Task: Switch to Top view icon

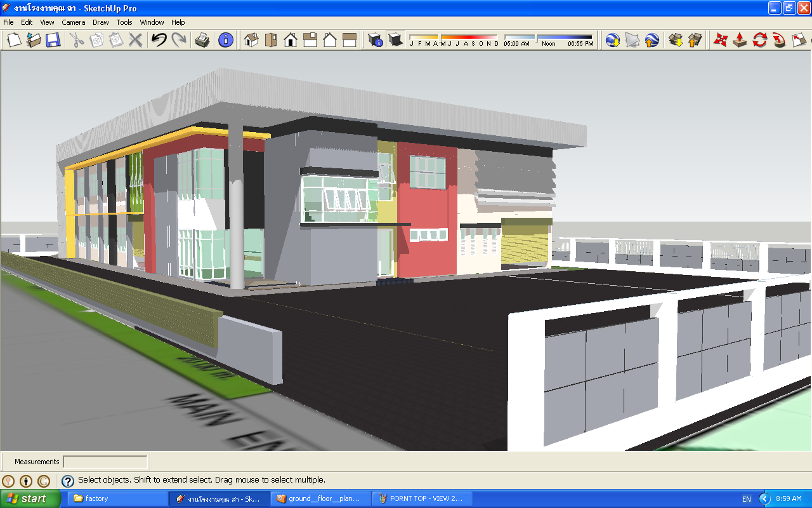Action: coord(271,40)
